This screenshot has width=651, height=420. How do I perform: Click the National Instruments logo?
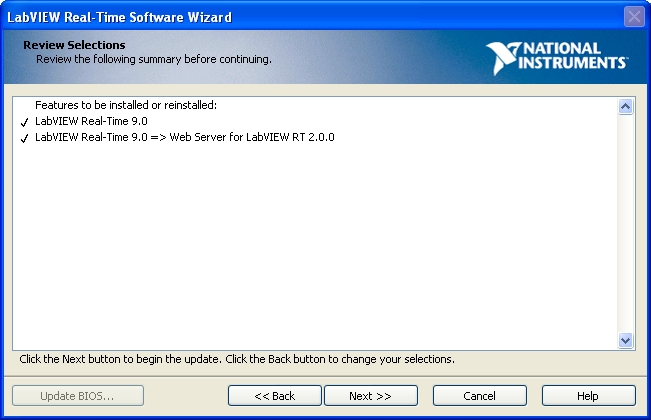557,58
